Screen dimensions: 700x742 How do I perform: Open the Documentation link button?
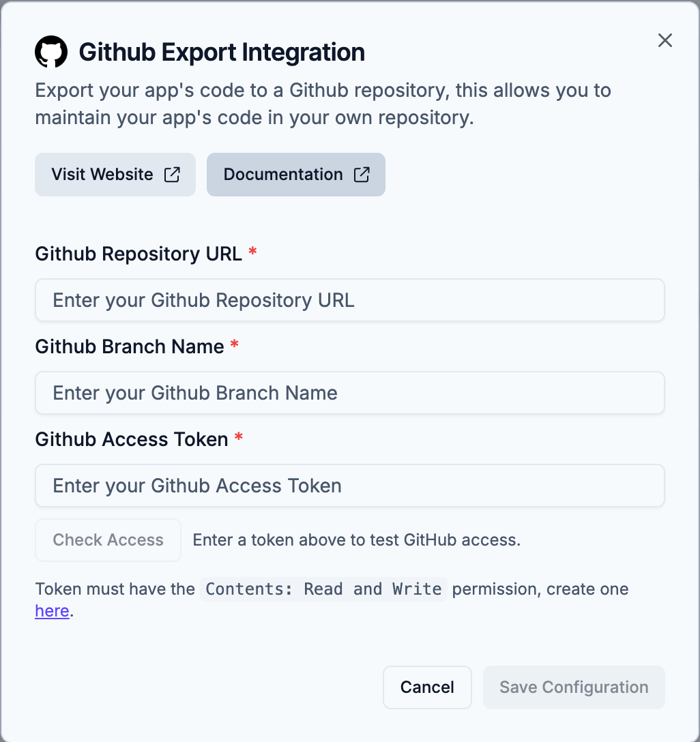tap(296, 175)
